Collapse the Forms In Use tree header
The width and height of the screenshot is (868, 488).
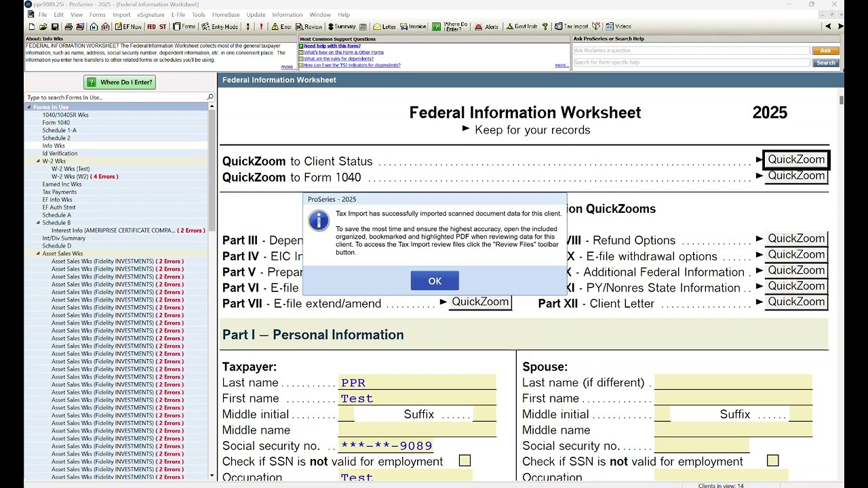tap(29, 107)
